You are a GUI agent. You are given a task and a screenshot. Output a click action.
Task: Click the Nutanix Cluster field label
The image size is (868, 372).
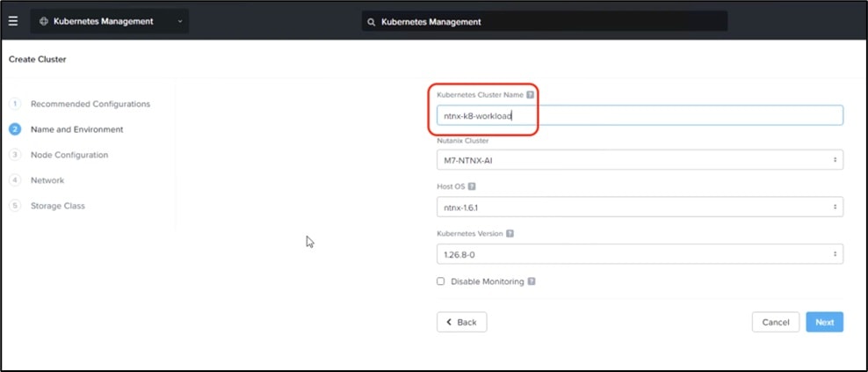click(463, 141)
